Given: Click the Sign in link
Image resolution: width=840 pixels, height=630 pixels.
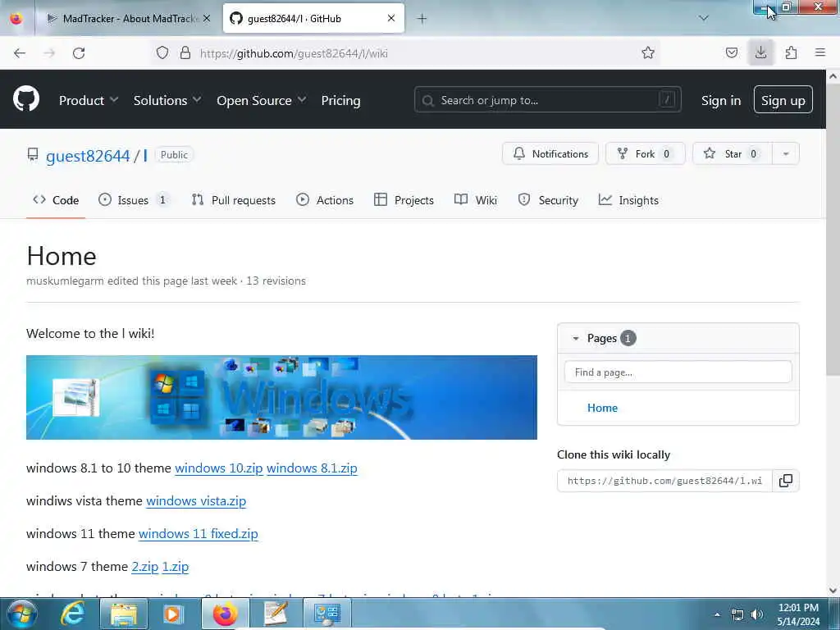Looking at the screenshot, I should click(x=720, y=100).
